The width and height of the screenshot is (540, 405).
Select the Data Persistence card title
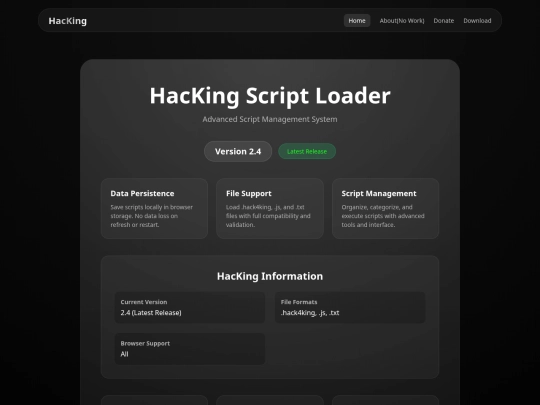pos(142,194)
